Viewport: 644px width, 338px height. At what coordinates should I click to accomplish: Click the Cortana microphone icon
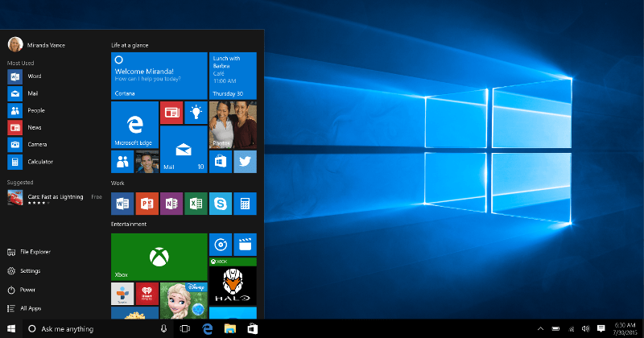tap(163, 329)
